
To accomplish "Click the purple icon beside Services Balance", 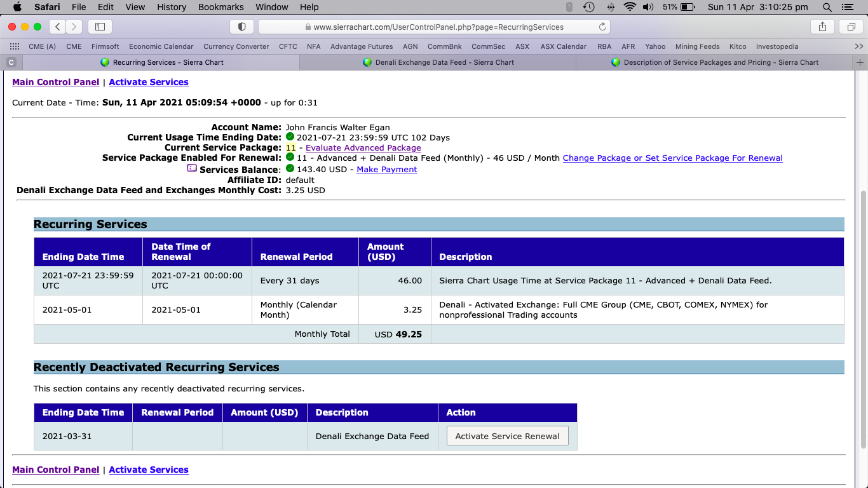I will pyautogui.click(x=192, y=168).
